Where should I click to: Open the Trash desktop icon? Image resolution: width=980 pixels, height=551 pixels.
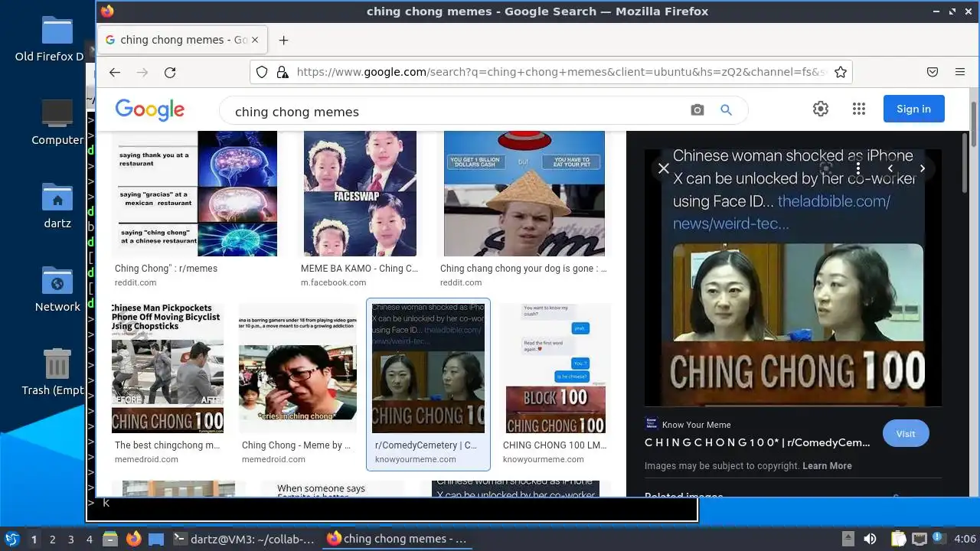pos(57,372)
